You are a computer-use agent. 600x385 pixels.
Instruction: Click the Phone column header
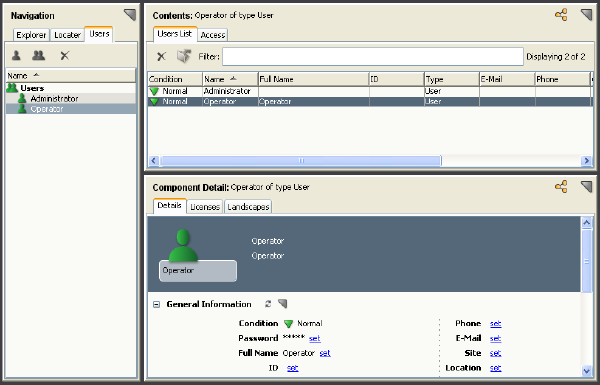coord(562,79)
